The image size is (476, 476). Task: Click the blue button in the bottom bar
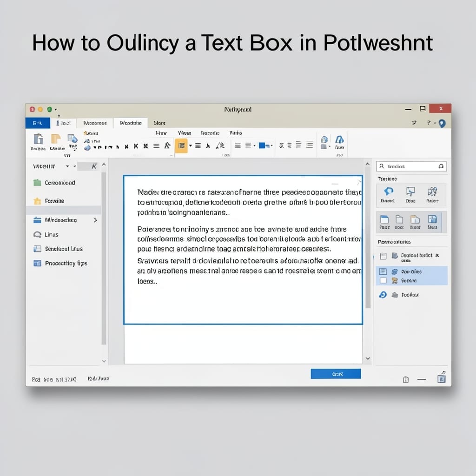(336, 374)
